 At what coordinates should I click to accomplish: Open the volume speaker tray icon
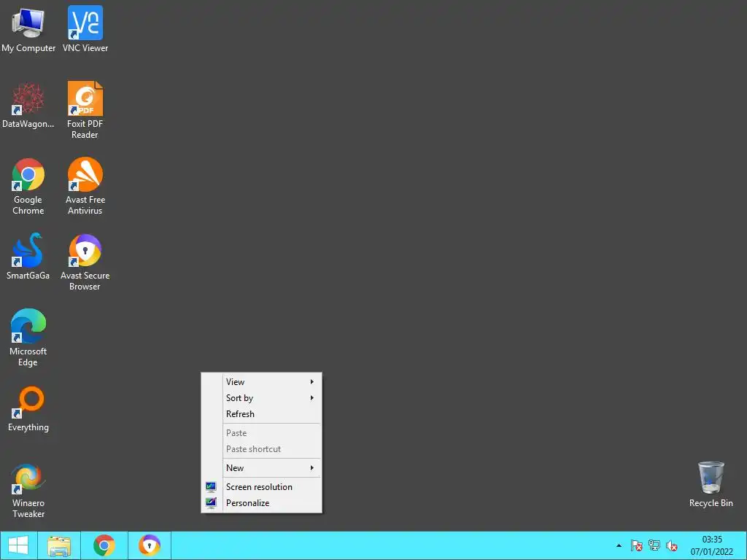(672, 545)
